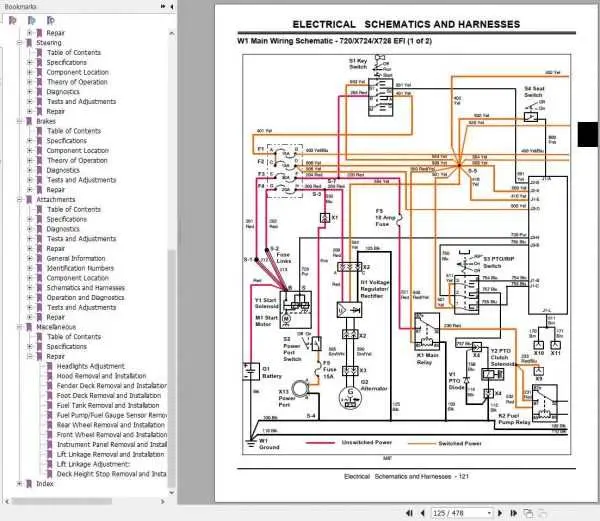Image resolution: width=600 pixels, height=521 pixels.
Task: Open the Attachments bookmark
Action: 55,200
